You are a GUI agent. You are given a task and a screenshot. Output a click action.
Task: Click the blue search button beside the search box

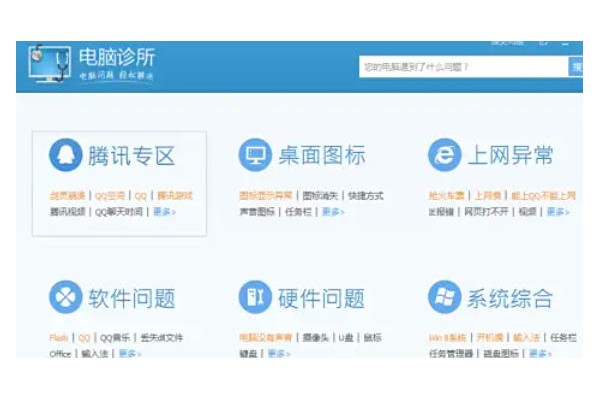(x=576, y=67)
